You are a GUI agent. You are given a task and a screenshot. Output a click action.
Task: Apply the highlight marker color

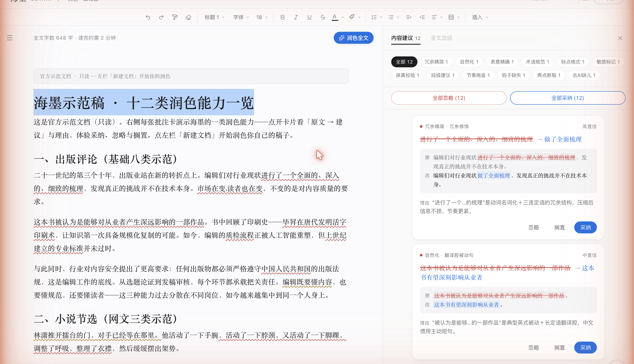point(352,17)
